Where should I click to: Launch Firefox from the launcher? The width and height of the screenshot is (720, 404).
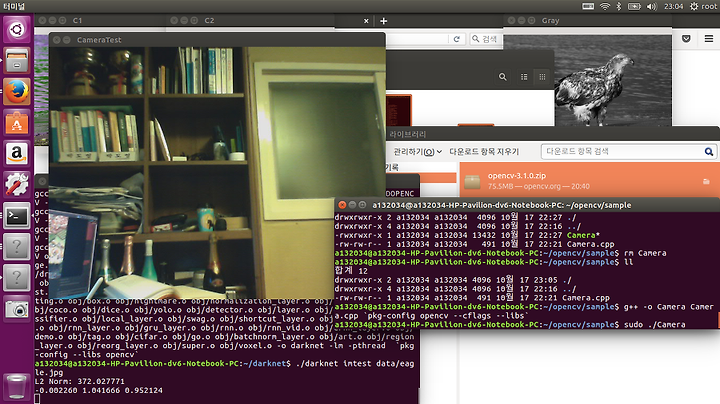(x=17, y=91)
